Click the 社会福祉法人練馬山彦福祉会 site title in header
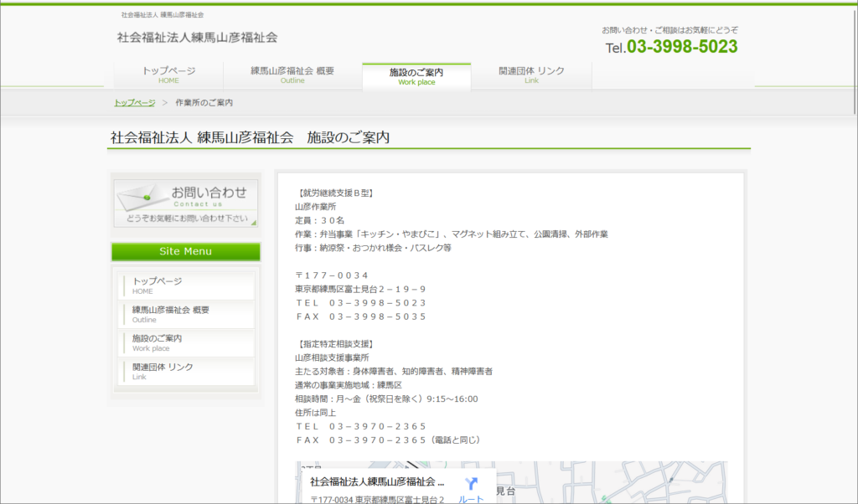The width and height of the screenshot is (858, 504). 197,38
